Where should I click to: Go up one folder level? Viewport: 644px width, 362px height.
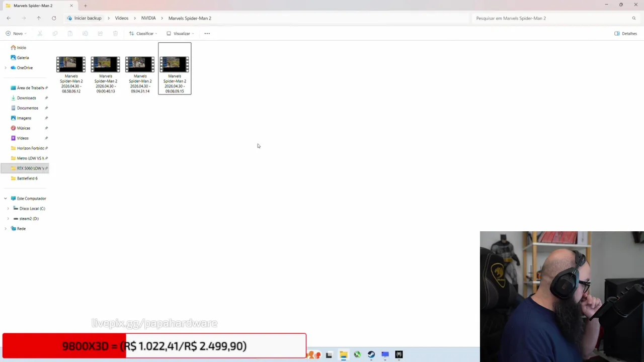(x=38, y=18)
